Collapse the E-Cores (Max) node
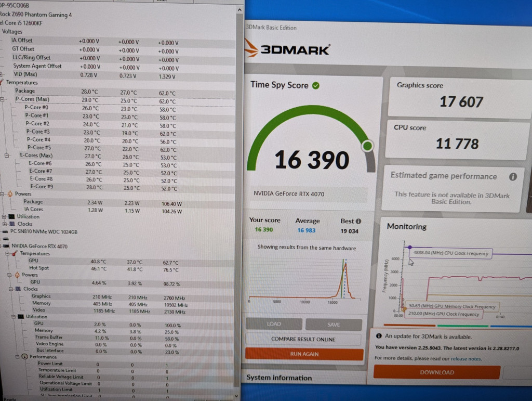532x401 pixels. [6, 156]
